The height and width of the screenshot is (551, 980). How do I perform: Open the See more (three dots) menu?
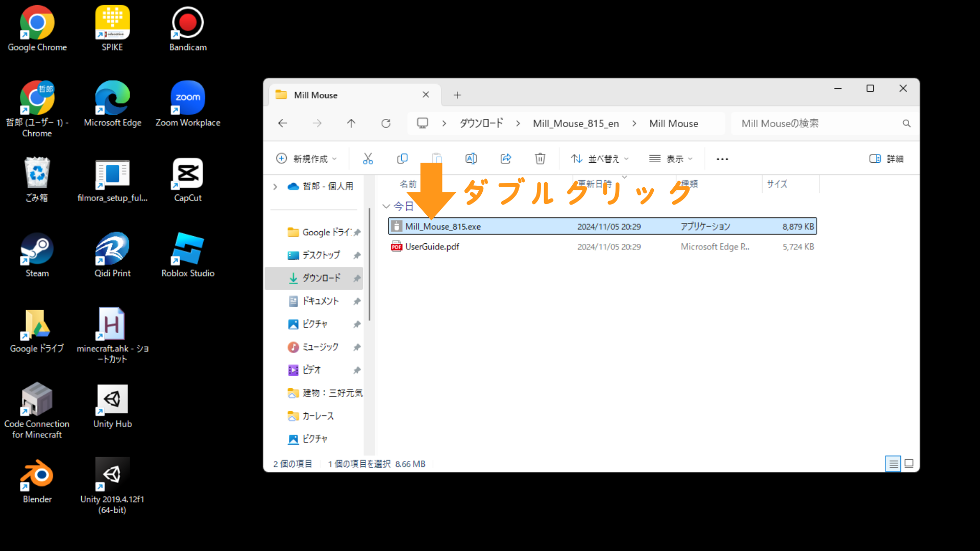(722, 159)
